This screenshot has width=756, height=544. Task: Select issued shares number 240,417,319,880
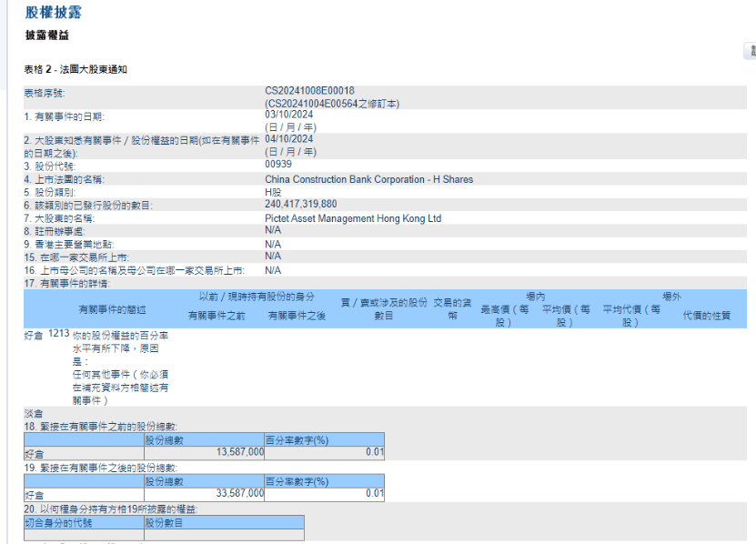(300, 205)
